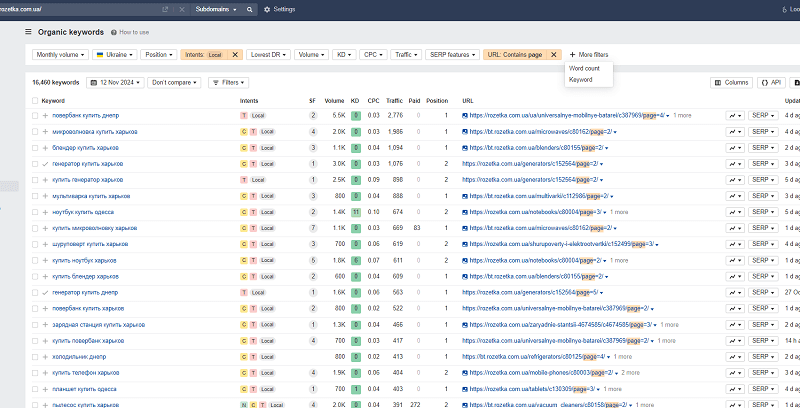Check the row купить повербанк харьков
The width and height of the screenshot is (800, 408).
tap(35, 341)
